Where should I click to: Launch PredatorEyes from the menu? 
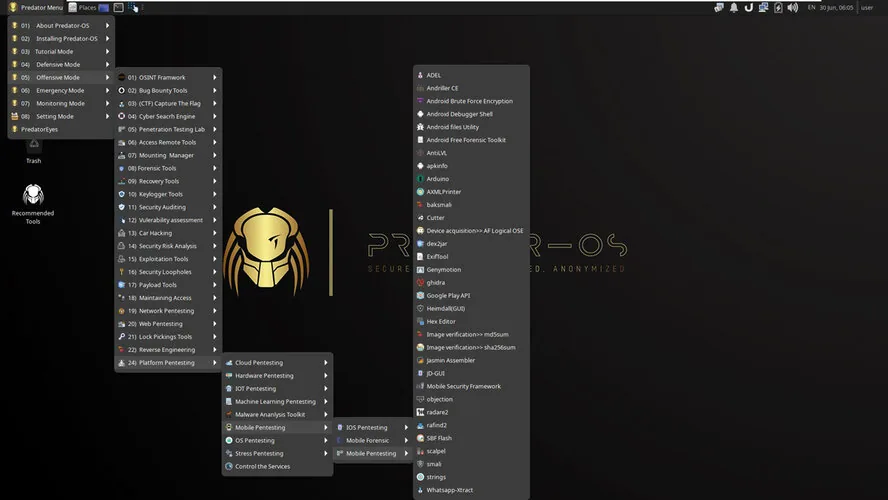coord(61,130)
